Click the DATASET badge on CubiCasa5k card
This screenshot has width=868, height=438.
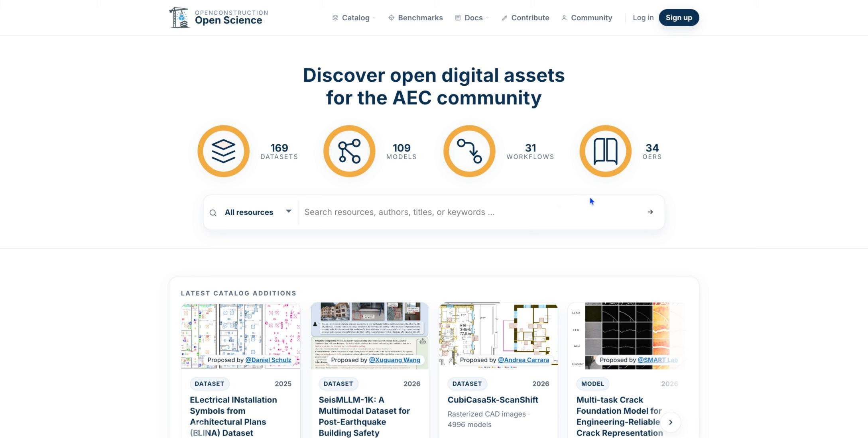pyautogui.click(x=467, y=384)
